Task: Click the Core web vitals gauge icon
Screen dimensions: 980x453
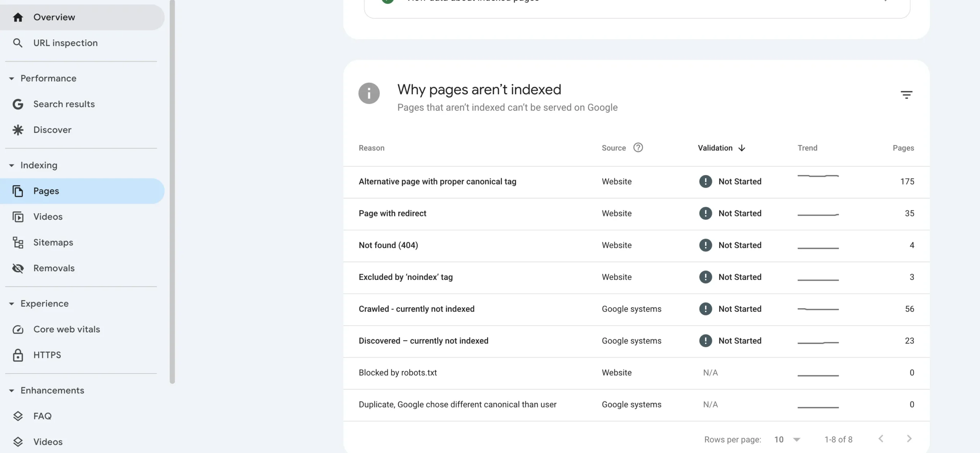Action: tap(18, 329)
